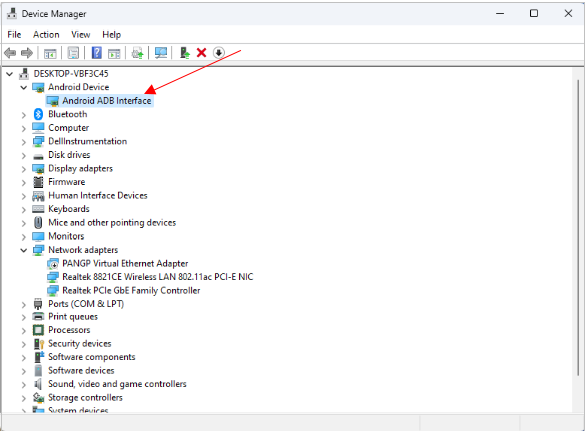The height and width of the screenshot is (431, 587).
Task: Collapse the DESKTOP-VBF3C45 root node
Action: tap(10, 74)
